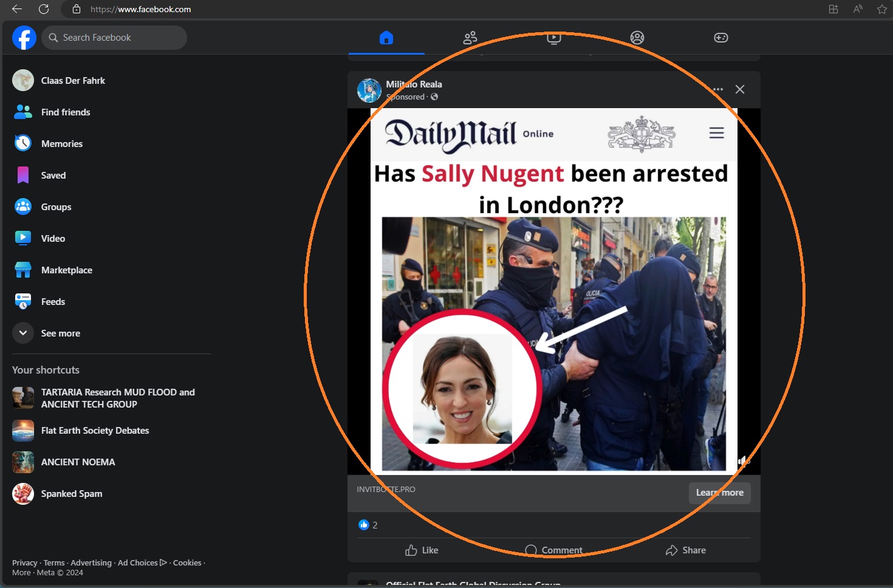Click the public audience globe icon
893x588 pixels.
(x=434, y=97)
